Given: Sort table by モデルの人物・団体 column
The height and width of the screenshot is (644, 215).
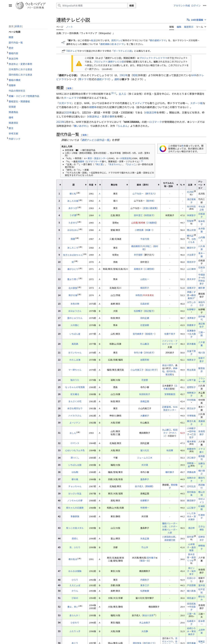Looking at the screenshot, I should point(170,185).
